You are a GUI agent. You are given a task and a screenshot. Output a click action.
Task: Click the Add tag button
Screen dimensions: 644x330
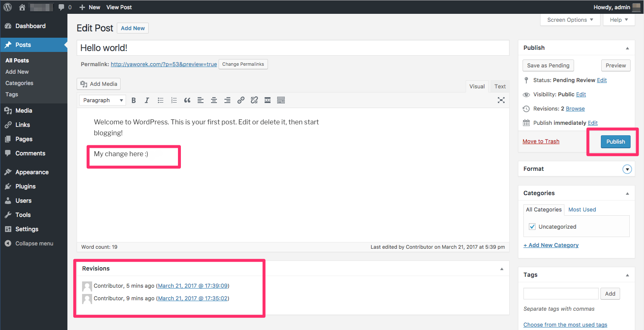point(610,294)
